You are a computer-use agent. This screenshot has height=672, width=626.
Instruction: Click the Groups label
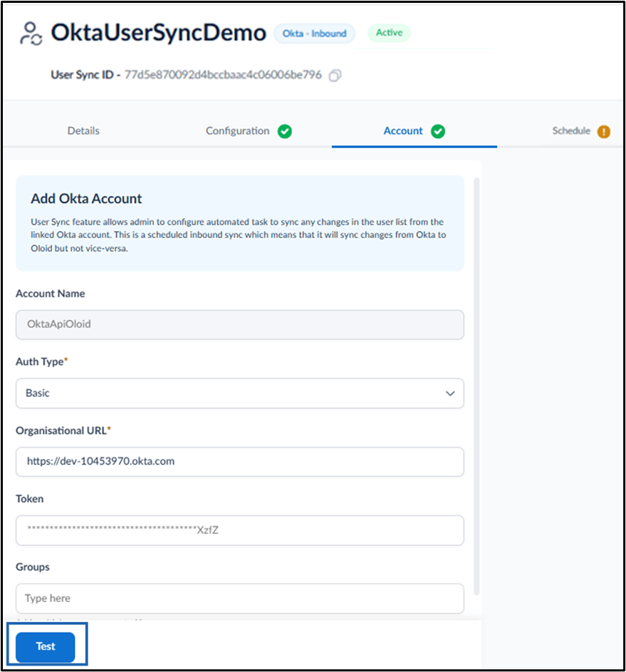click(33, 567)
